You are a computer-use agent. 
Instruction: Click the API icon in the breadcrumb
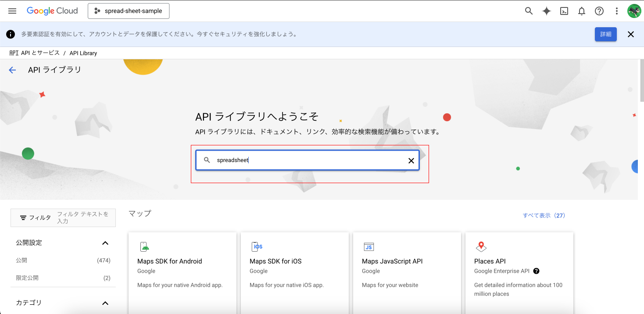pyautogui.click(x=14, y=53)
